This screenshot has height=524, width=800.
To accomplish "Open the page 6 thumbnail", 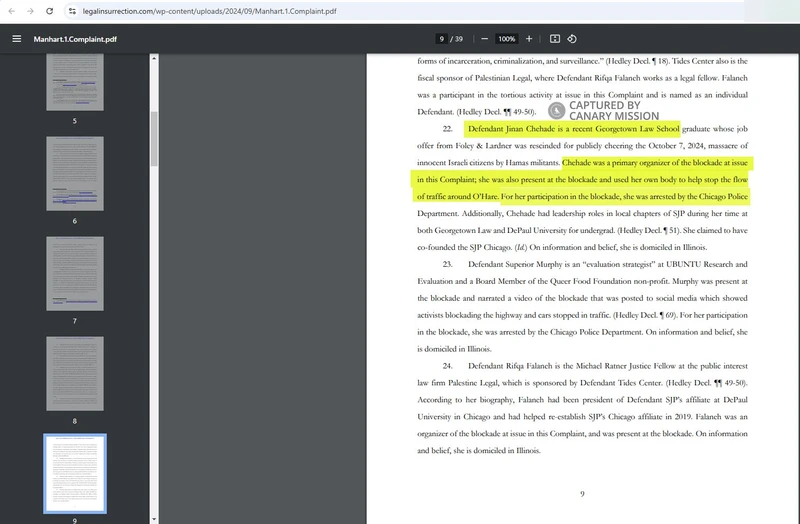I will (x=75, y=173).
